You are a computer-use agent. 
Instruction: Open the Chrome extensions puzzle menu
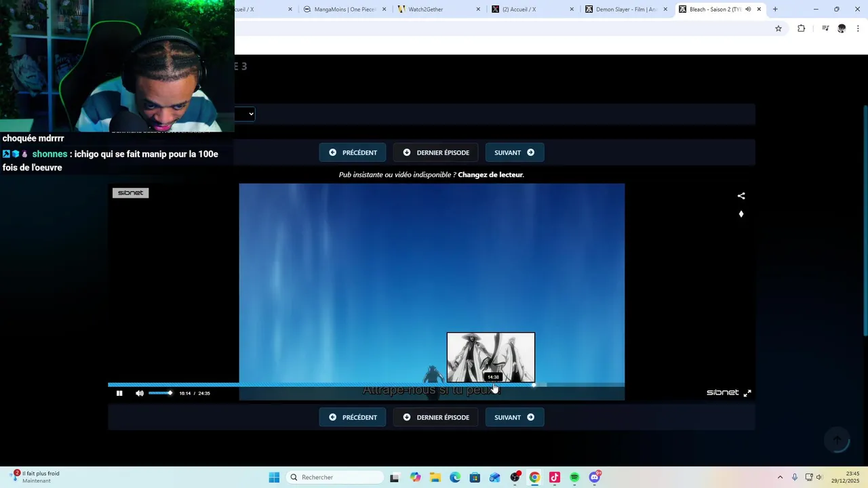click(802, 28)
